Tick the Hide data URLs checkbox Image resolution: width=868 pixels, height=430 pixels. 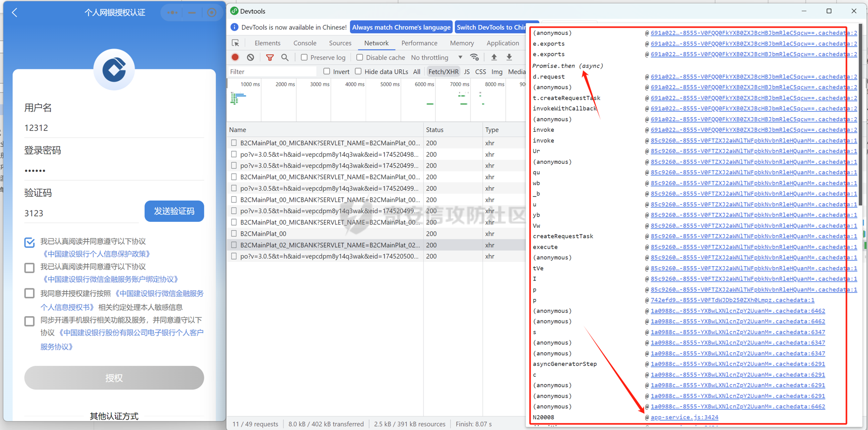pos(358,71)
